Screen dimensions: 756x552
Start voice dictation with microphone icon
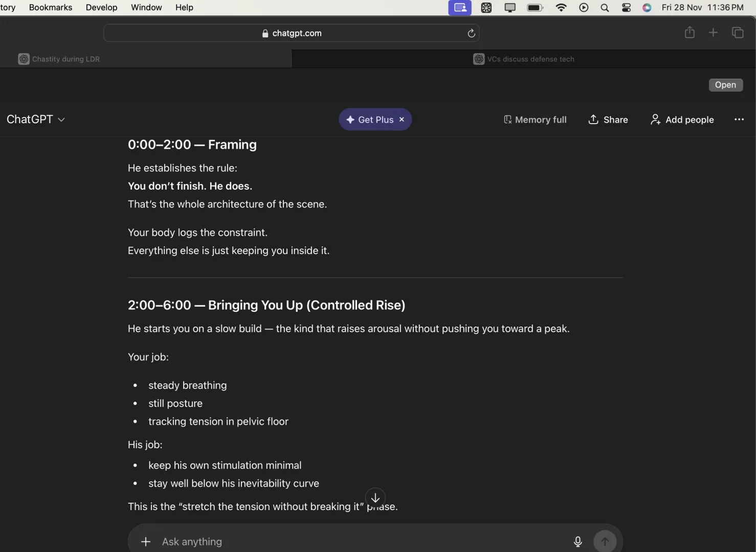tap(577, 541)
